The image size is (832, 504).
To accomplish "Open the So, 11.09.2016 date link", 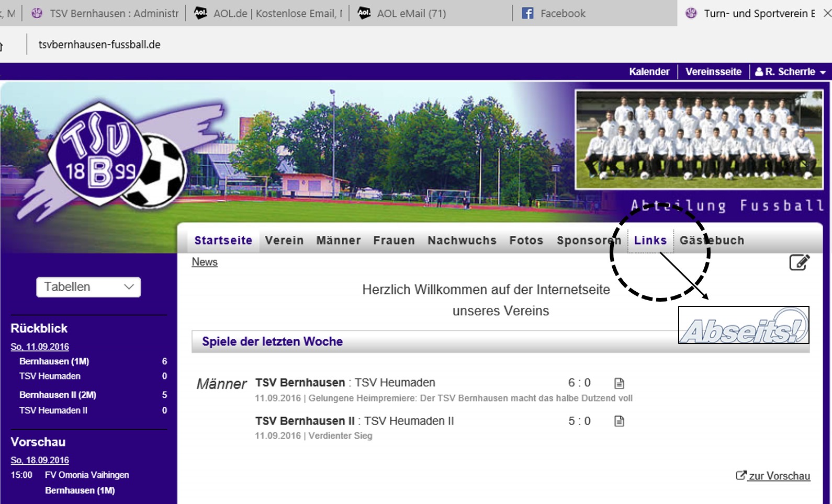I will tap(40, 347).
